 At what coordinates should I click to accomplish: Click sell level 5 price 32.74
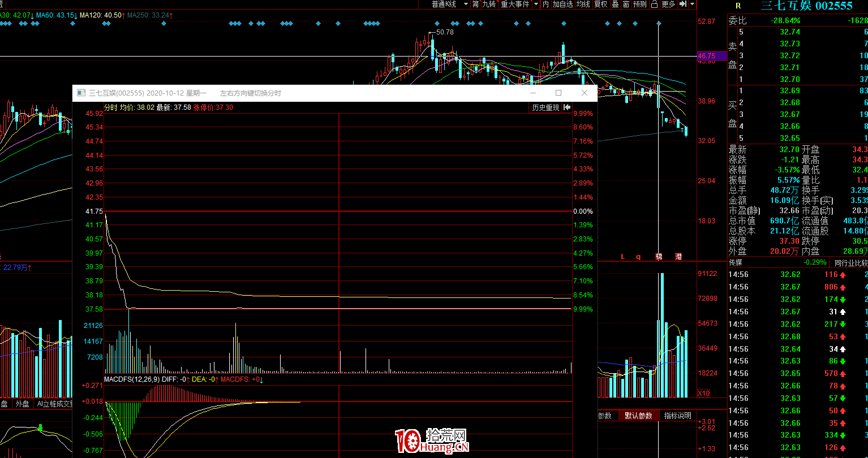(790, 32)
